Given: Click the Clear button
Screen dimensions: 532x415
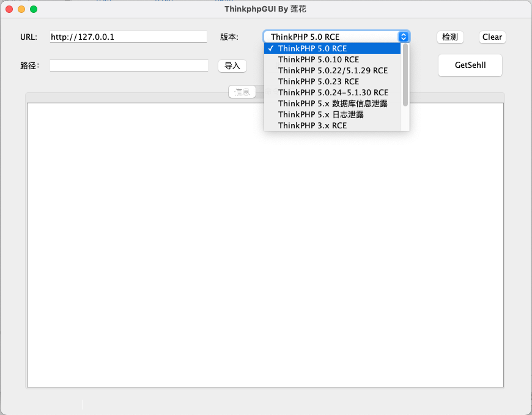Looking at the screenshot, I should [x=492, y=37].
